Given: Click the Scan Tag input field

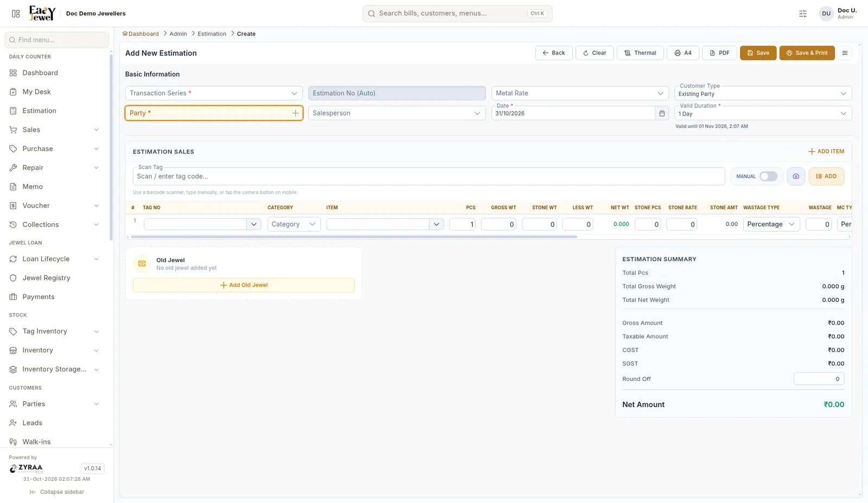Looking at the screenshot, I should click(x=429, y=176).
